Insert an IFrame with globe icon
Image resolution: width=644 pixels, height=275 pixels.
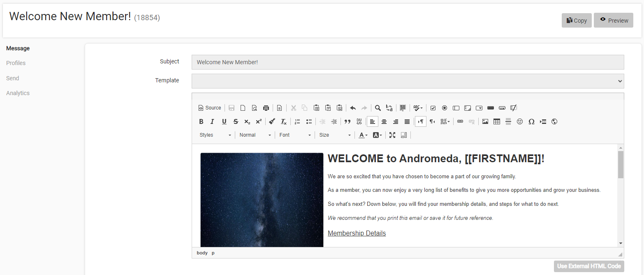point(554,121)
